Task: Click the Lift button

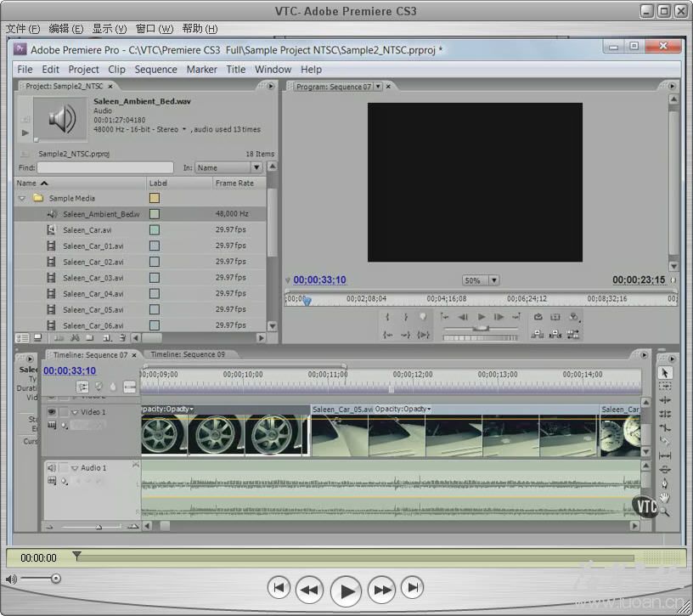Action: pos(538,334)
